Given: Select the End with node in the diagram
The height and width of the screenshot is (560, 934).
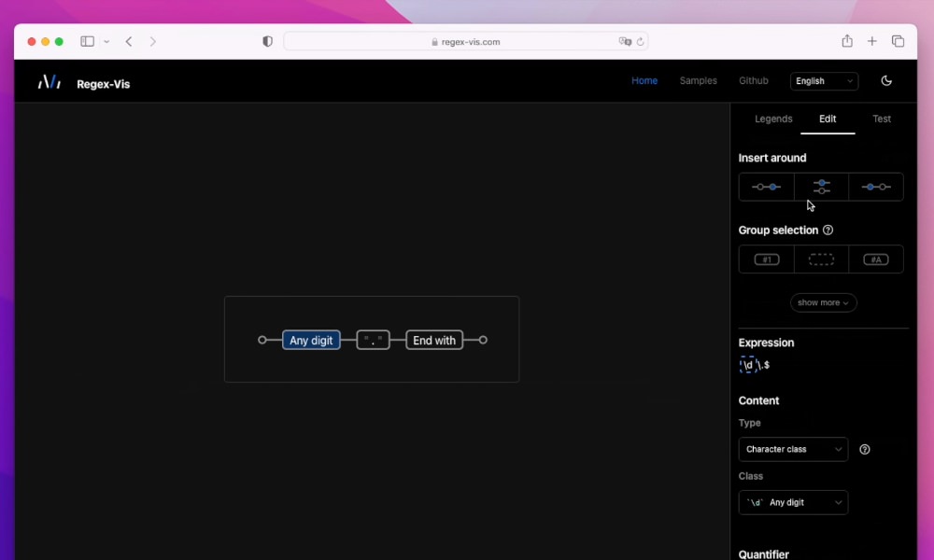Looking at the screenshot, I should tap(433, 340).
